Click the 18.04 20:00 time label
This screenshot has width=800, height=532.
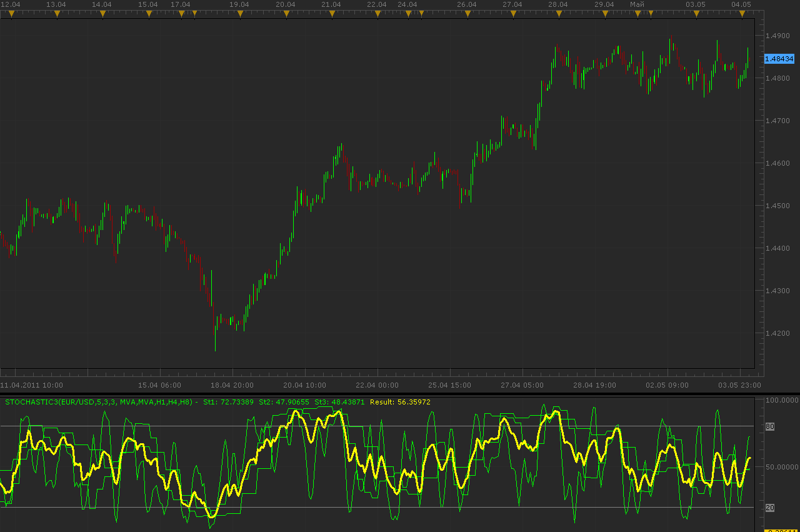(x=232, y=385)
